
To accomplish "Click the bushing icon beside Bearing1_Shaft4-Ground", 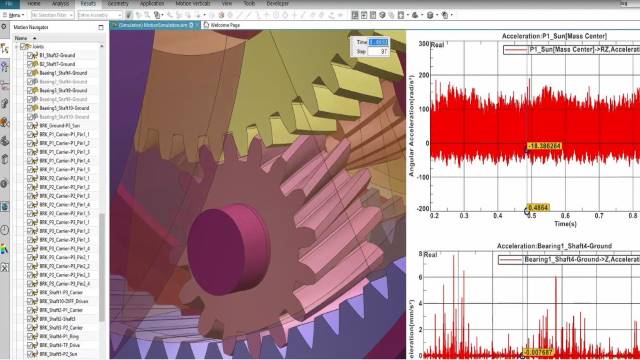I will (36, 73).
